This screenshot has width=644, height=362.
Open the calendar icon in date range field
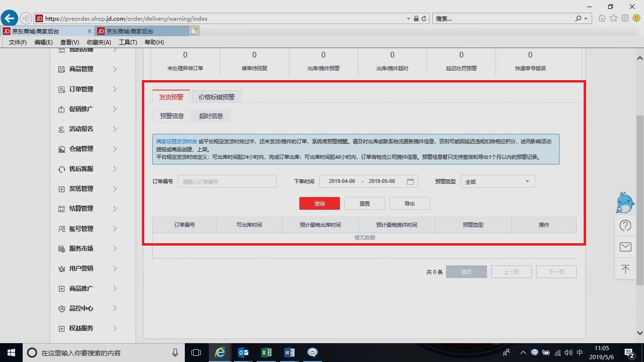tap(410, 181)
